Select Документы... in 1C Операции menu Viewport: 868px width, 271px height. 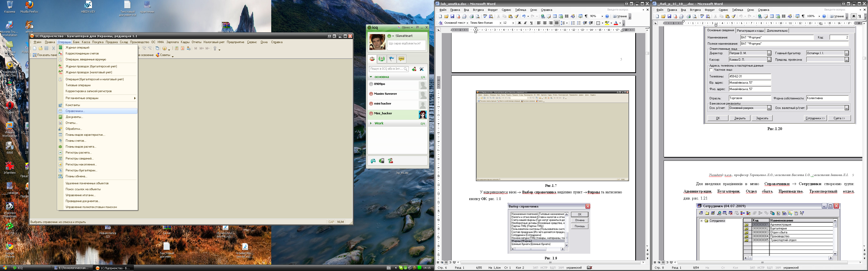(97, 117)
